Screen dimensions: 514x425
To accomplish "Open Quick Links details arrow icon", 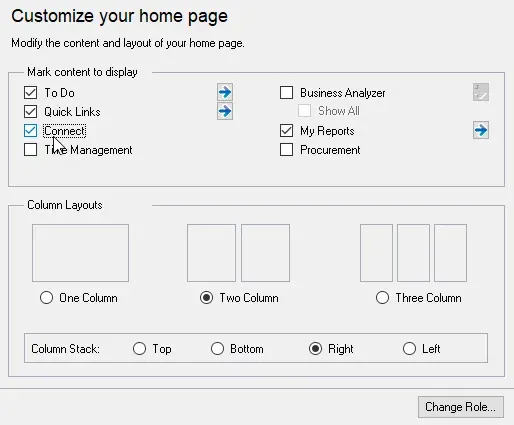I will [225, 111].
